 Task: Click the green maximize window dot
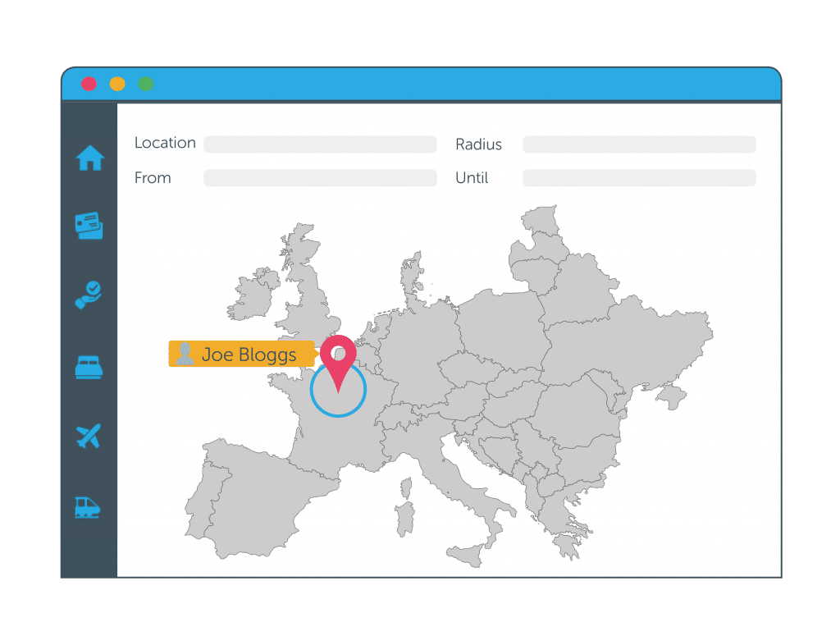[146, 85]
